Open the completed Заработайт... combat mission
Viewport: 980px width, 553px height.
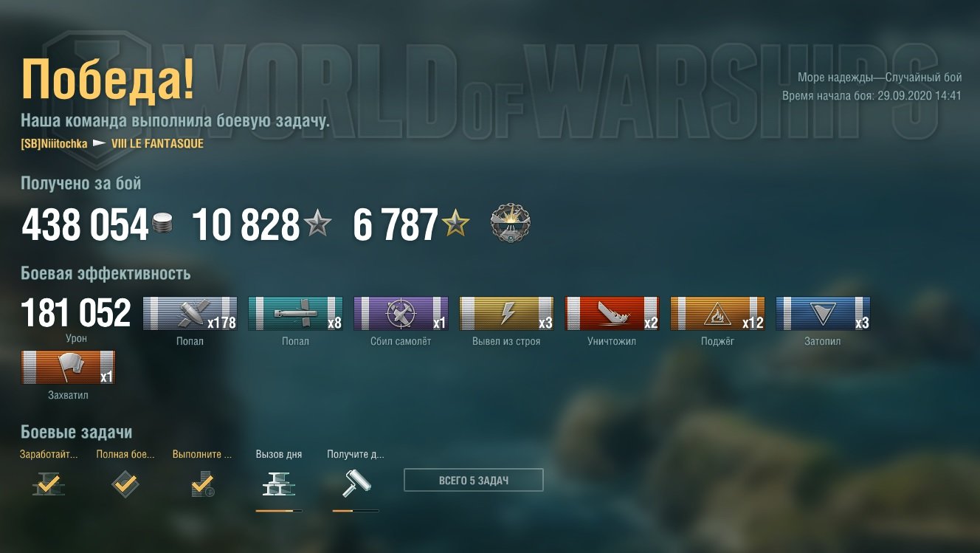click(x=49, y=484)
